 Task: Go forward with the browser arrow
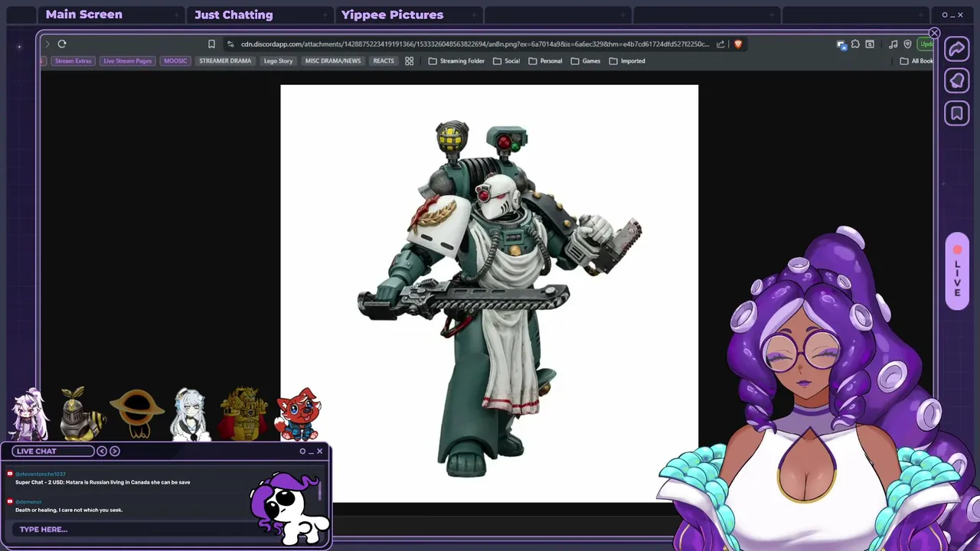(x=47, y=44)
